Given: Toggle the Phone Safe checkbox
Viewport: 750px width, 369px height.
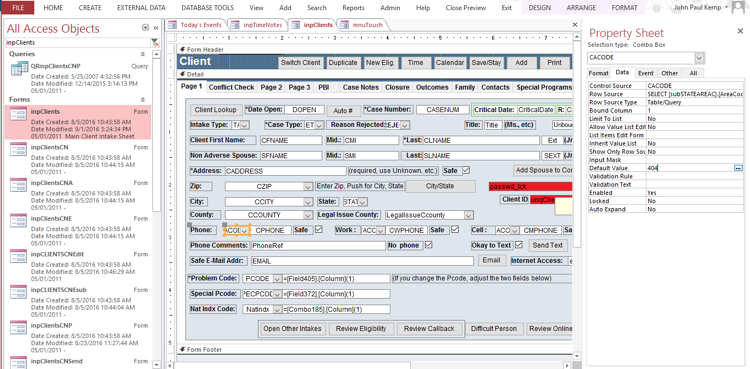Looking at the screenshot, I should [x=319, y=230].
